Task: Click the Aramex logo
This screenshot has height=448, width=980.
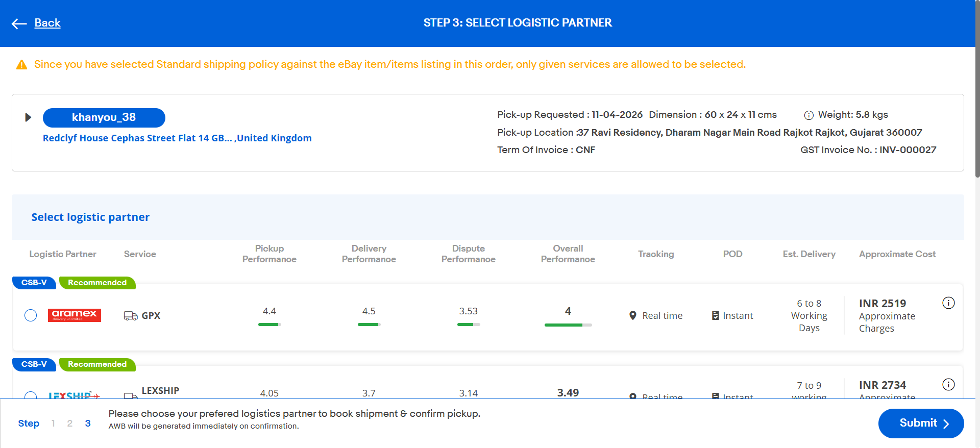Action: [75, 315]
